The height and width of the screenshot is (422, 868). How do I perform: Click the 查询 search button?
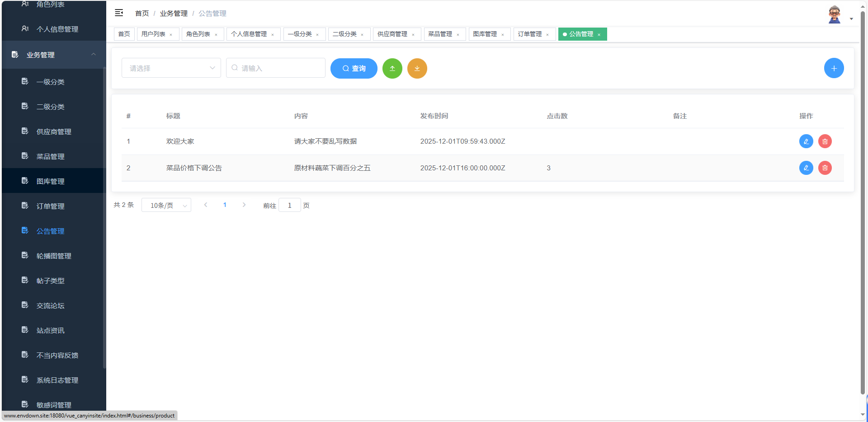coord(354,68)
